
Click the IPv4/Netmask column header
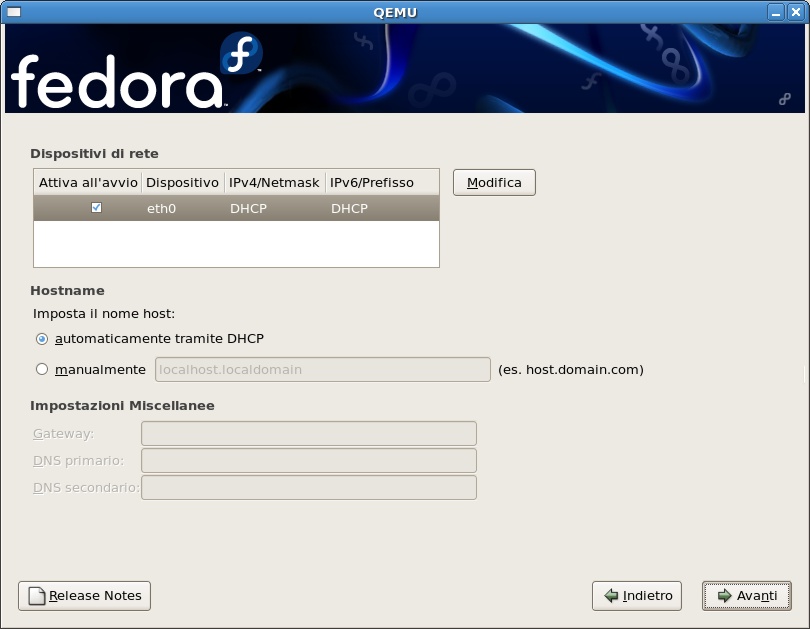coord(275,182)
